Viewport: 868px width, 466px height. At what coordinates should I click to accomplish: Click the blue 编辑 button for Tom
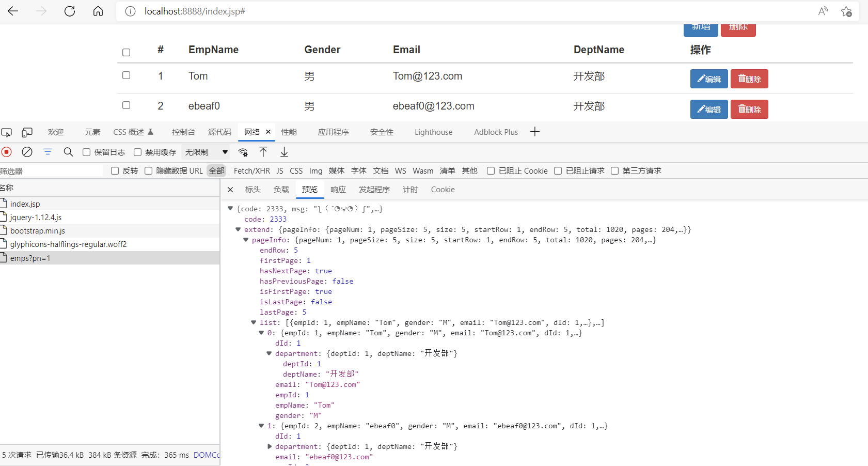pyautogui.click(x=709, y=79)
